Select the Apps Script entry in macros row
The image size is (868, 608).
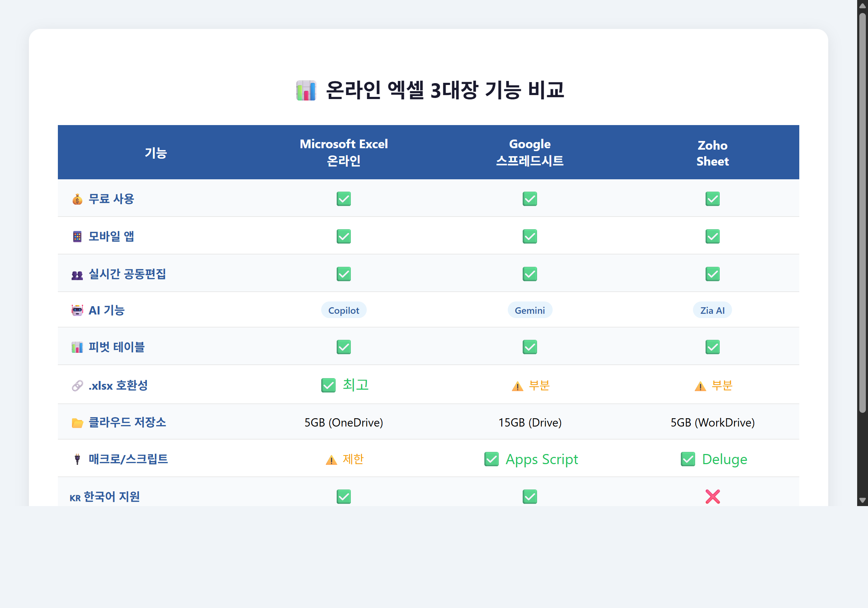531,459
